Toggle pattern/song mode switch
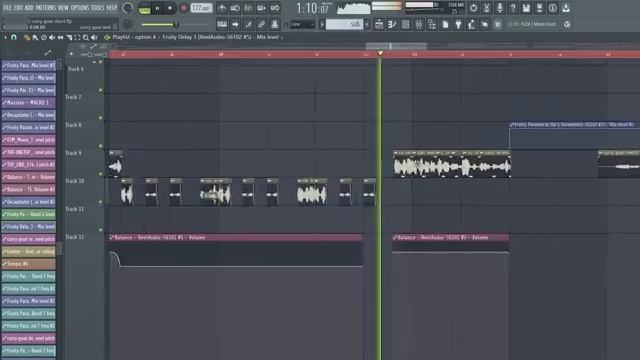640x360 pixels. pos(144,8)
